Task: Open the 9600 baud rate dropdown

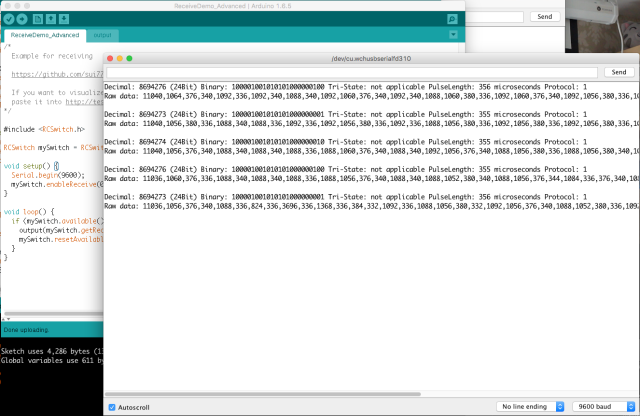Action: (604, 407)
